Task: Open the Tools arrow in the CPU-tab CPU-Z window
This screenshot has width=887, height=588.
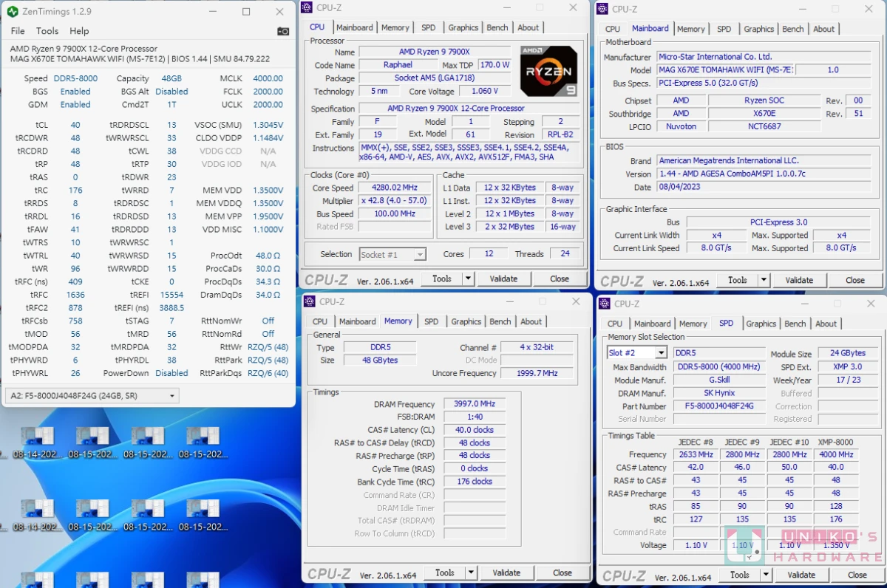Action: [468, 278]
